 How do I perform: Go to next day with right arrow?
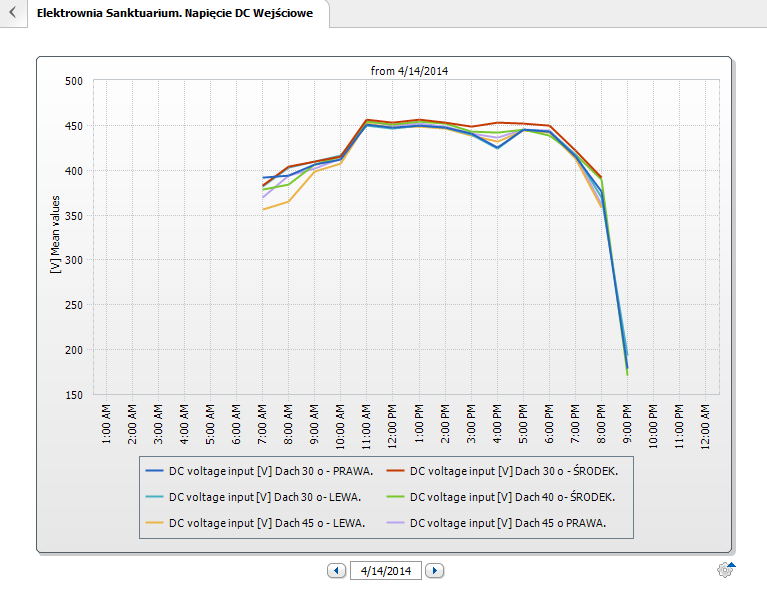click(434, 570)
